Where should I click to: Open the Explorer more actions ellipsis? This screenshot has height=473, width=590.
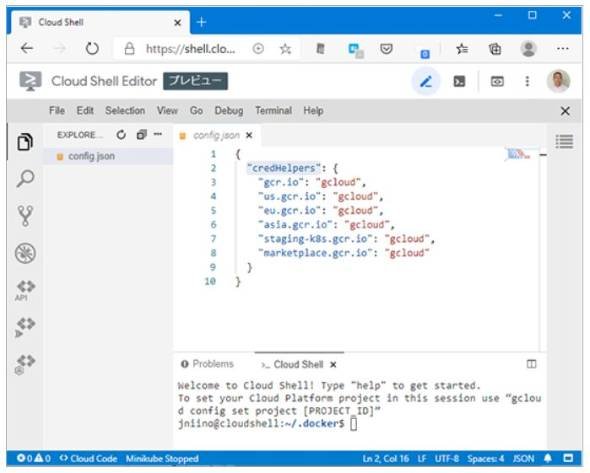[158, 134]
